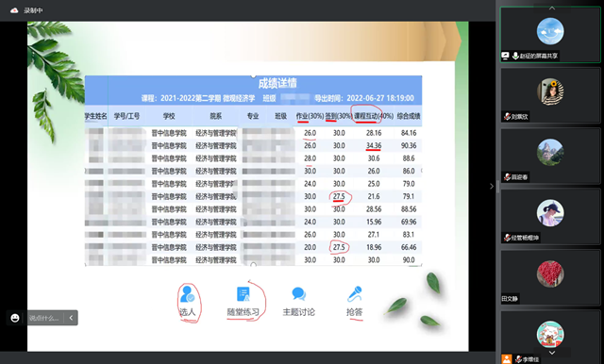Viewport: 604px width, 364px height.
Task: Click the 83.1 total score cell
Action: coord(409,235)
